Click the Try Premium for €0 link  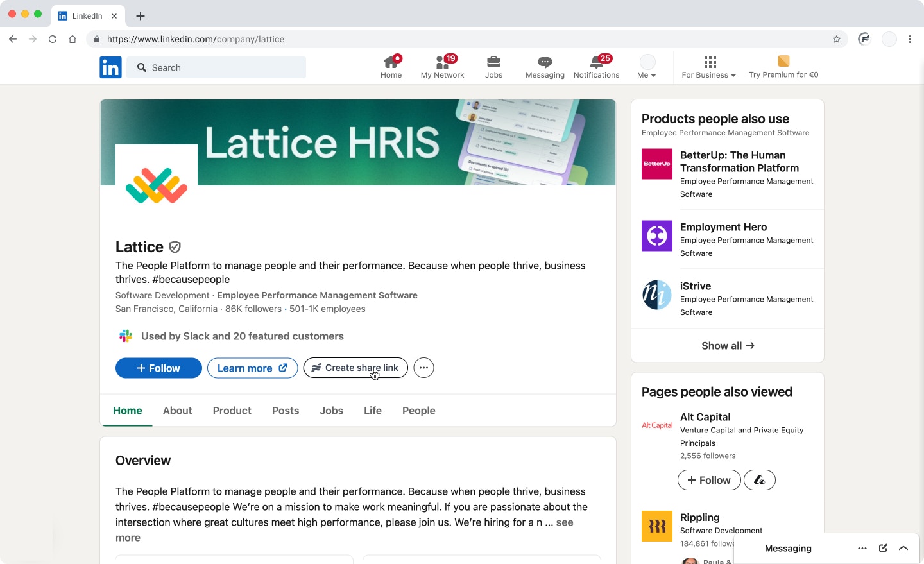pyautogui.click(x=783, y=75)
